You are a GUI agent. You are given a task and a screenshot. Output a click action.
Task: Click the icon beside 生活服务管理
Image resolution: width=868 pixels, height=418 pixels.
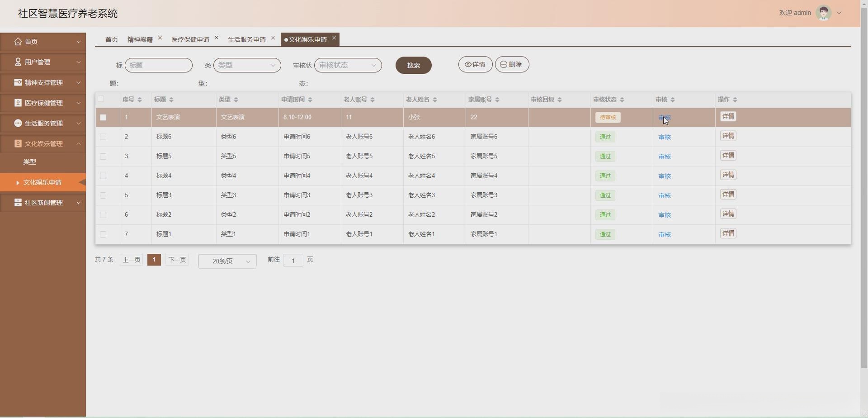[18, 123]
